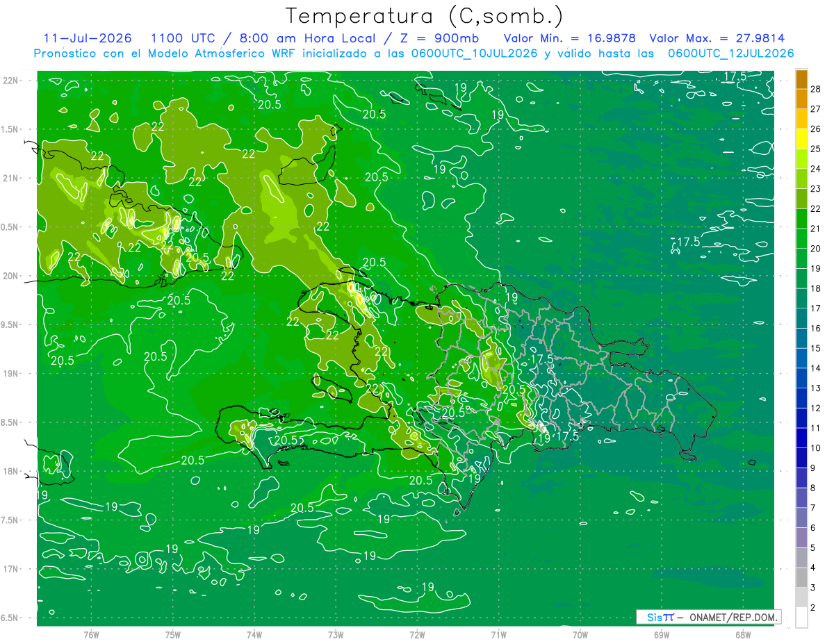Click 'Valor Max. = 27.9814' text
Screen dimensions: 834x644
click(717, 38)
